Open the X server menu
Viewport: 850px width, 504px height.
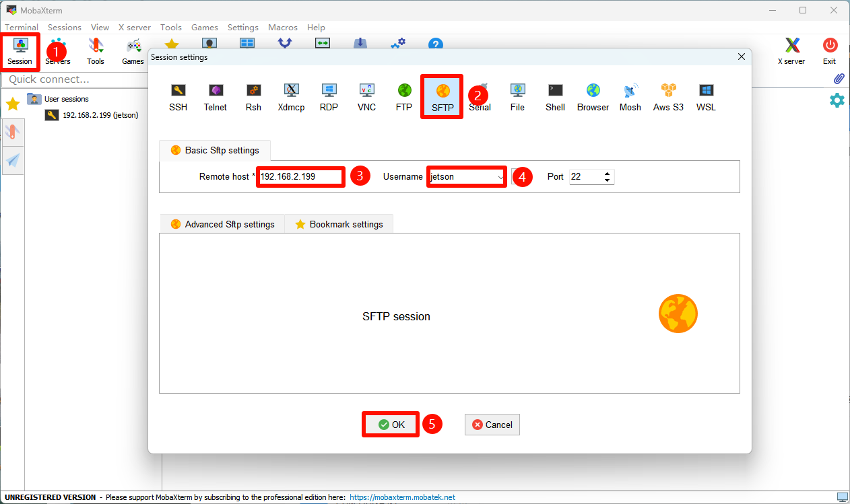click(135, 28)
